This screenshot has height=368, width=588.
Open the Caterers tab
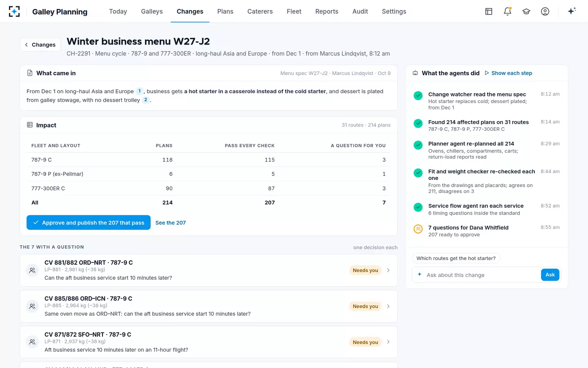(x=260, y=11)
